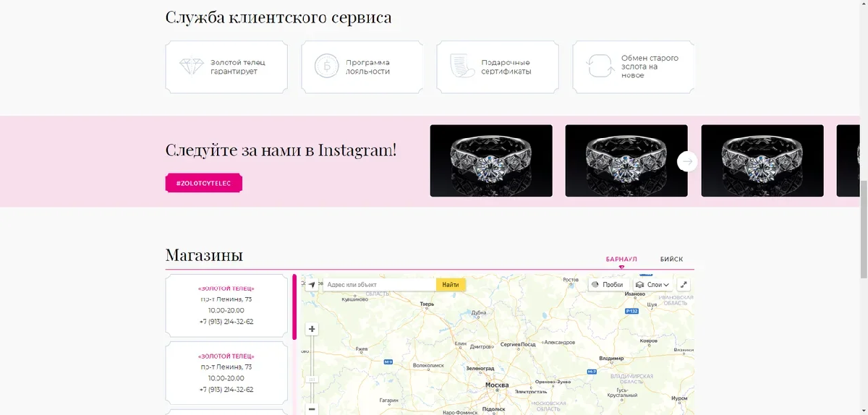This screenshot has width=868, height=415.
Task: Click the Москва label on the map
Action: [497, 385]
